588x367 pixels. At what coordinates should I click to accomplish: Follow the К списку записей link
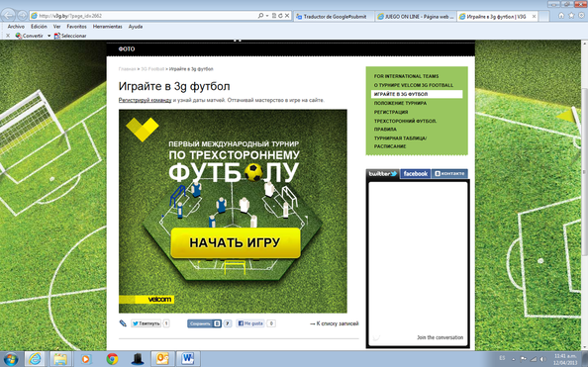click(x=334, y=323)
